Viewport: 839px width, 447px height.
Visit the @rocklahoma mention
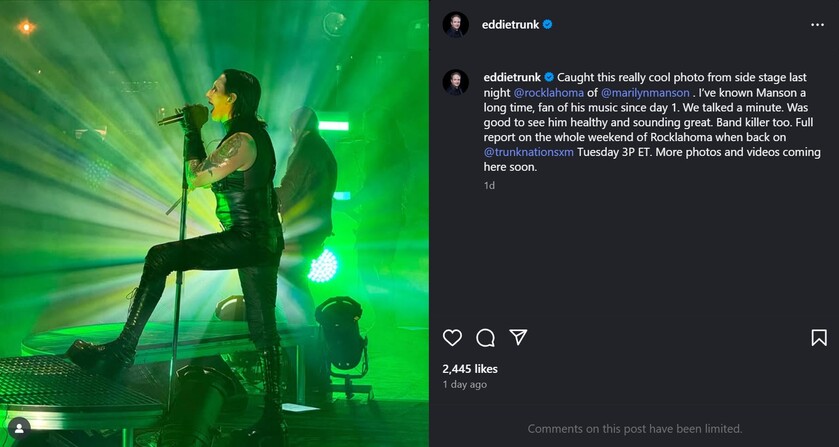548,93
